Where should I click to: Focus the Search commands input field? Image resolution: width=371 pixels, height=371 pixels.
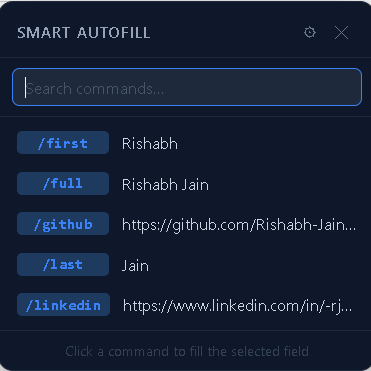click(187, 87)
